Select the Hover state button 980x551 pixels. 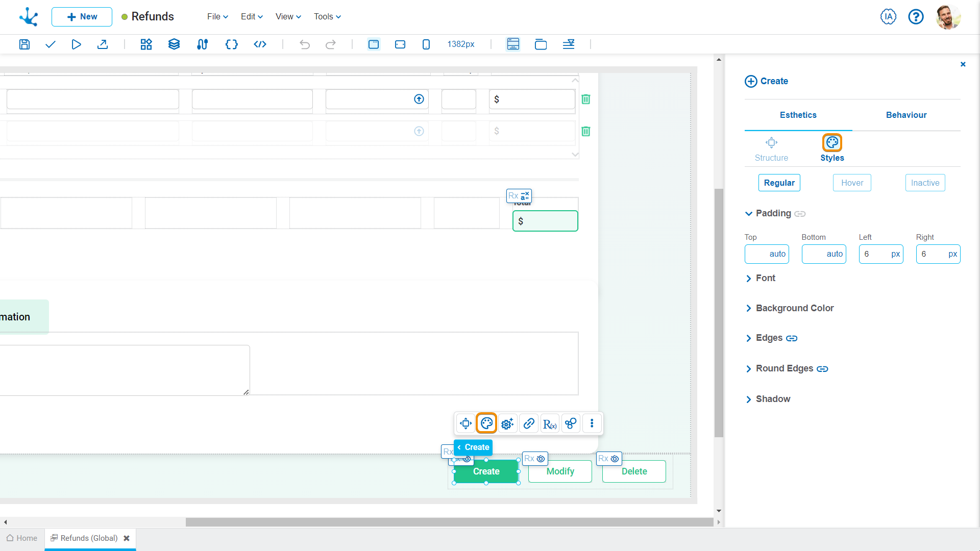click(x=852, y=183)
